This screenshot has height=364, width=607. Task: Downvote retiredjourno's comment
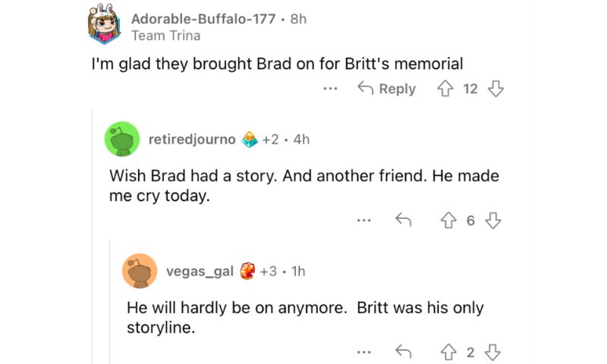pos(494,221)
